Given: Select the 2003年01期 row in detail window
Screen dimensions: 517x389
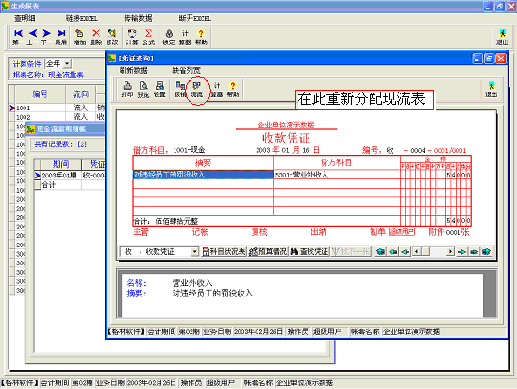Looking at the screenshot, I should pyautogui.click(x=70, y=175).
